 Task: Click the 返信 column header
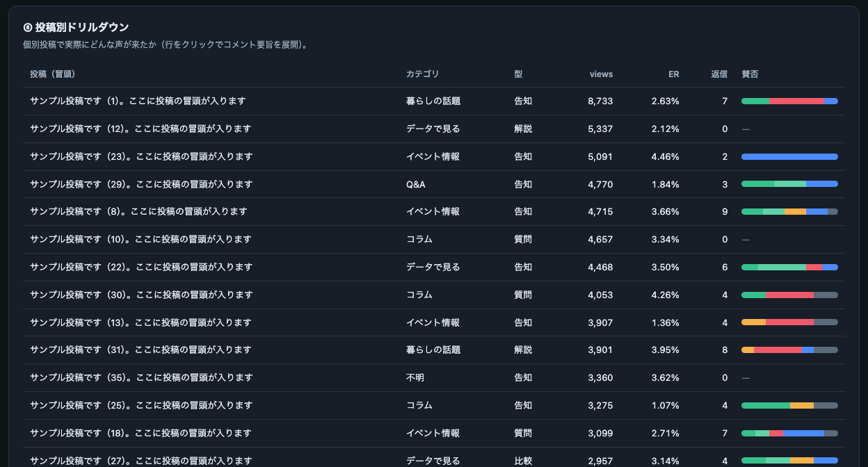click(x=719, y=74)
